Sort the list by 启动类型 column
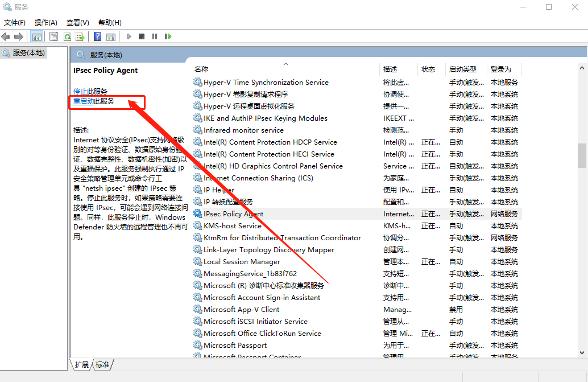 [462, 69]
